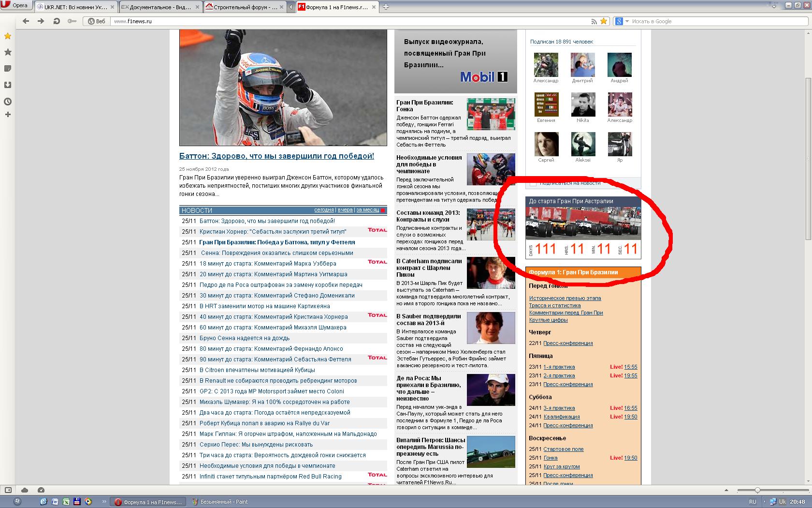Screen dimensions: 812x508
Task: Open the History clock panel in sidebar
Action: pos(8,102)
